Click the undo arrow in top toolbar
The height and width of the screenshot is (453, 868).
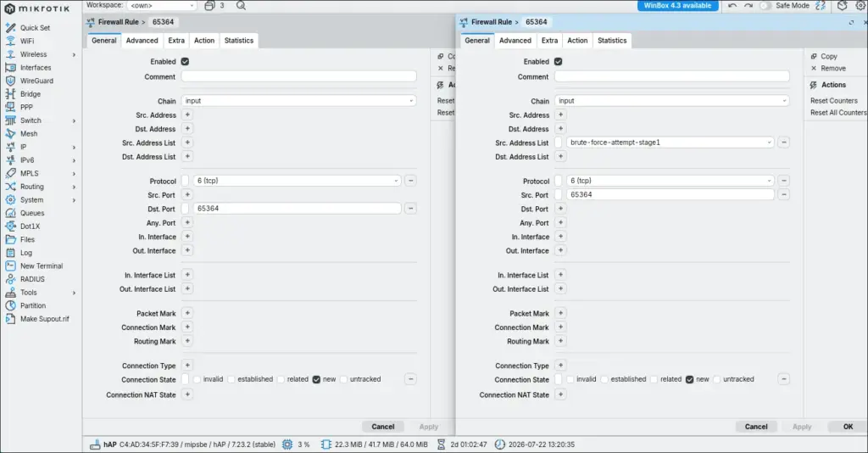click(x=732, y=6)
